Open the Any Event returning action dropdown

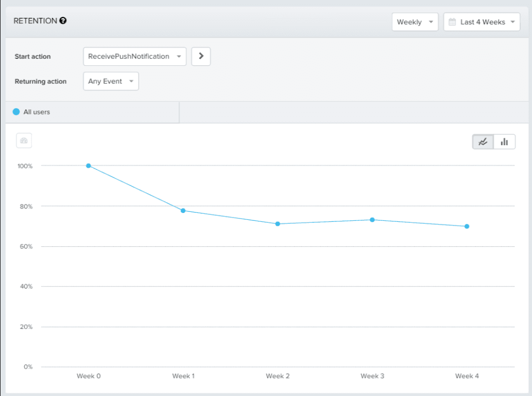111,81
